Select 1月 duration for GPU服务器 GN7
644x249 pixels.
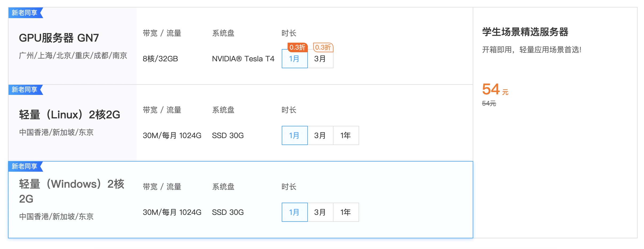(294, 59)
